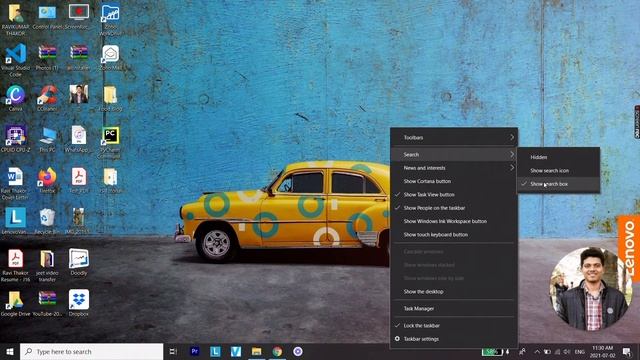Open Taskbar settings from the context menu
The image size is (640, 360).
(454, 339)
